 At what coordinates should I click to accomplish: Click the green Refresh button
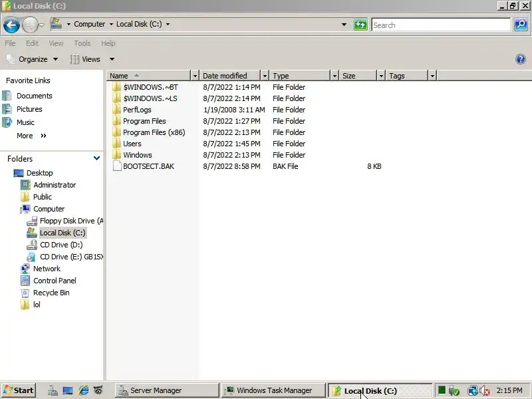point(360,25)
